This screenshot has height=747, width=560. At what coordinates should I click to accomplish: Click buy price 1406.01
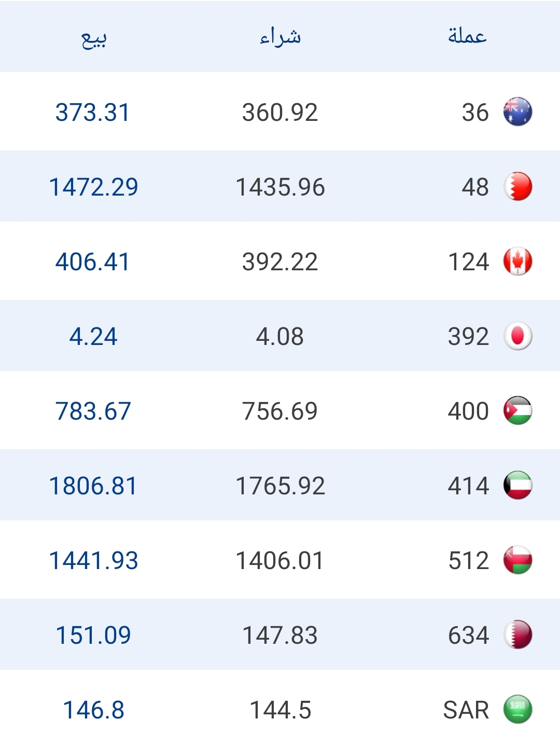[x=280, y=561]
